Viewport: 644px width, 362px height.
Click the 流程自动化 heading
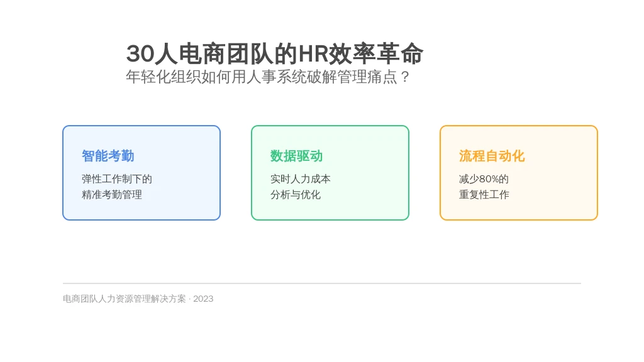pos(491,156)
